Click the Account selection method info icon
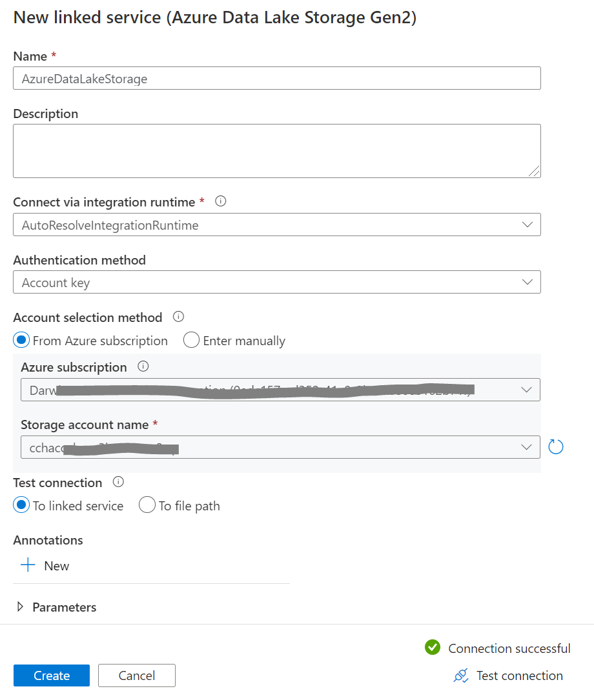This screenshot has width=594, height=700. coord(179,317)
